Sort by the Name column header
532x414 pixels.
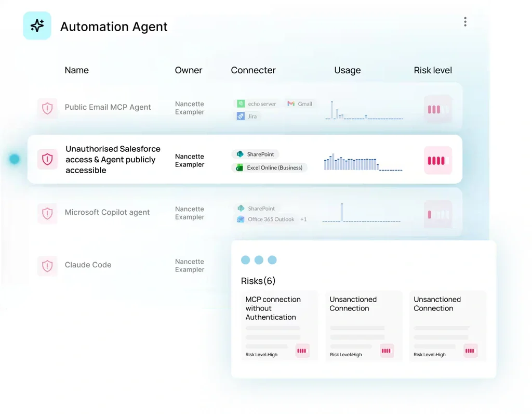77,70
